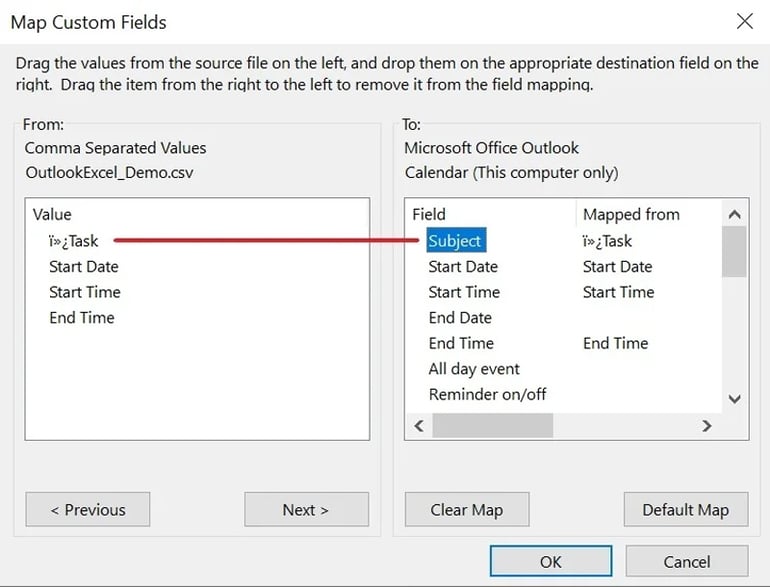Close the Map Custom Fields dialog
This screenshot has height=587, width=770.
click(x=744, y=21)
